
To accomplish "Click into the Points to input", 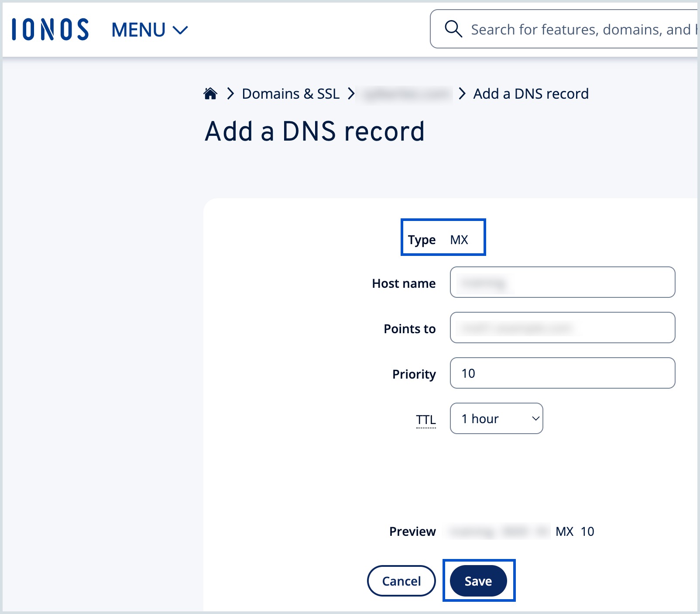I will [x=562, y=328].
